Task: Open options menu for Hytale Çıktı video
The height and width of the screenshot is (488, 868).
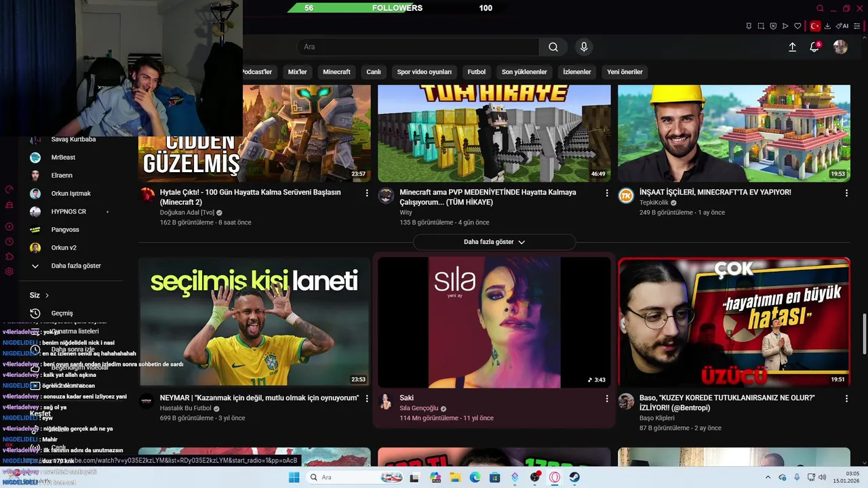Action: pyautogui.click(x=367, y=193)
